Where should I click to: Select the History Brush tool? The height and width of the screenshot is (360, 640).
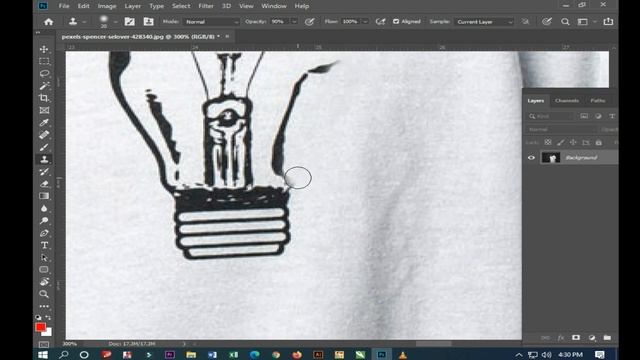coord(44,171)
